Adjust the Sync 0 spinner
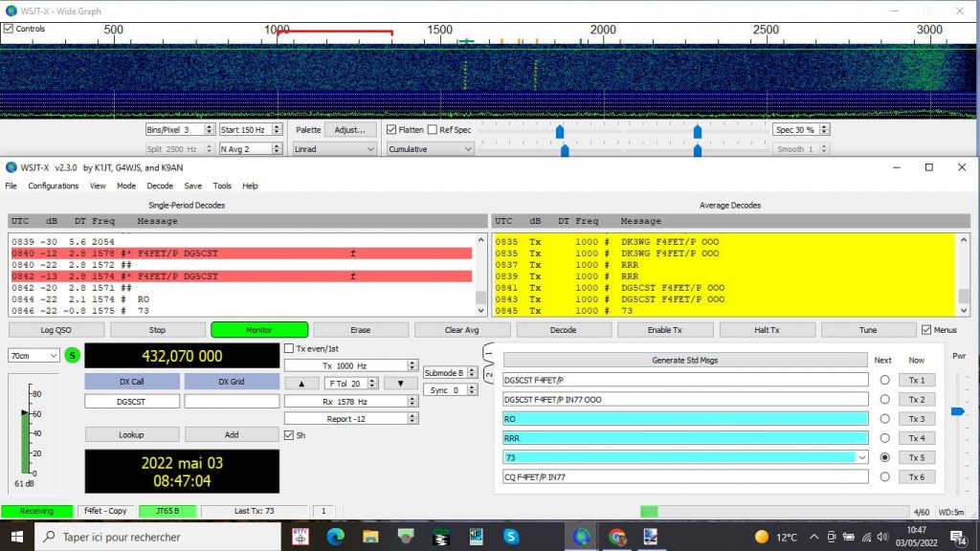The height and width of the screenshot is (551, 980). [x=472, y=390]
